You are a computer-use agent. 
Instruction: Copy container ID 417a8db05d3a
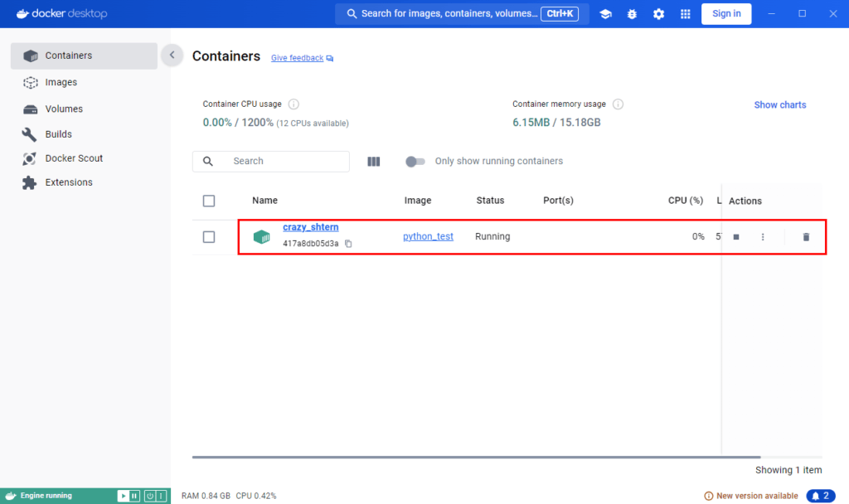[x=349, y=244]
